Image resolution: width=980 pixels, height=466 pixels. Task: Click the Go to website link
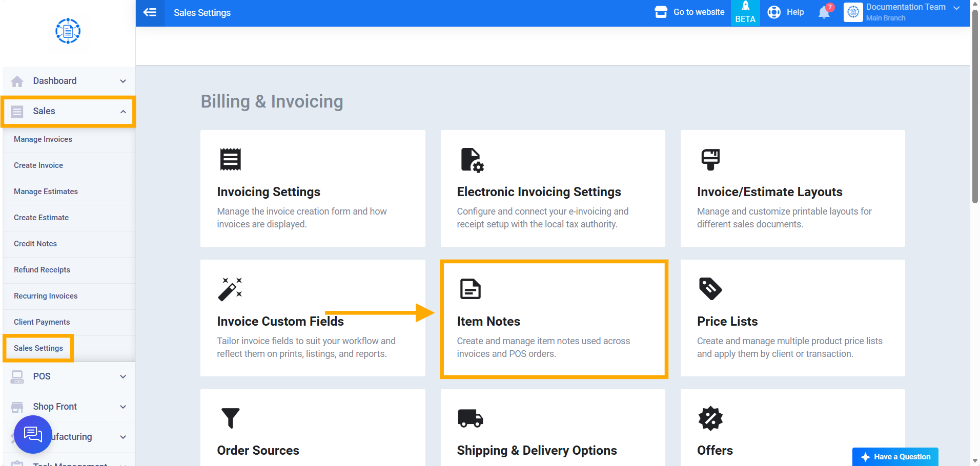[699, 12]
